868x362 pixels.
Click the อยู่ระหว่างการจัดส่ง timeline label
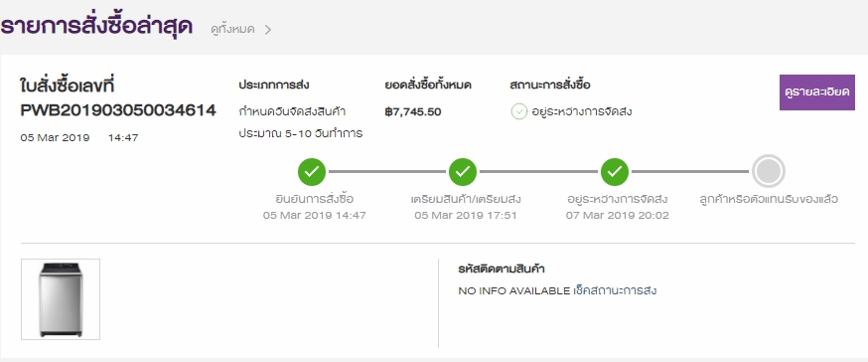coord(617,199)
